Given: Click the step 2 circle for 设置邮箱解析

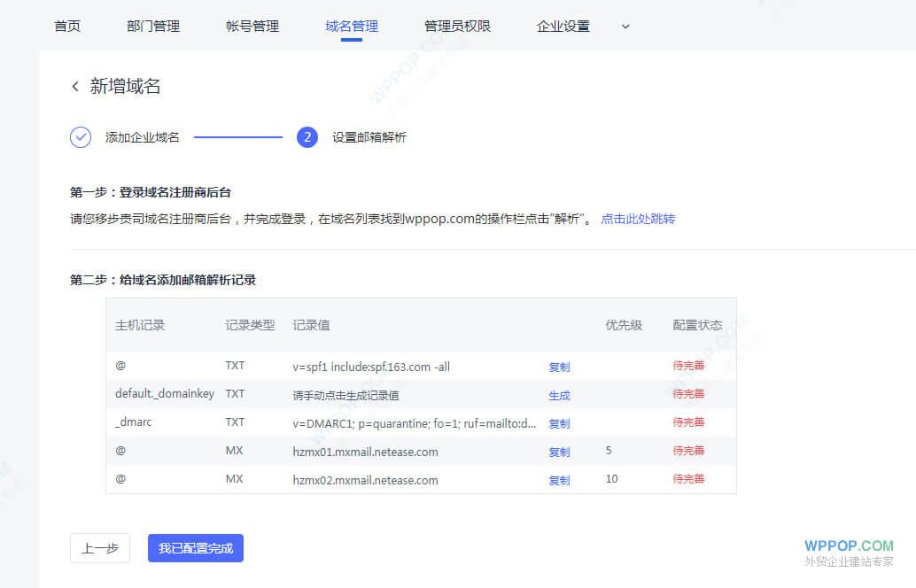Looking at the screenshot, I should point(306,137).
